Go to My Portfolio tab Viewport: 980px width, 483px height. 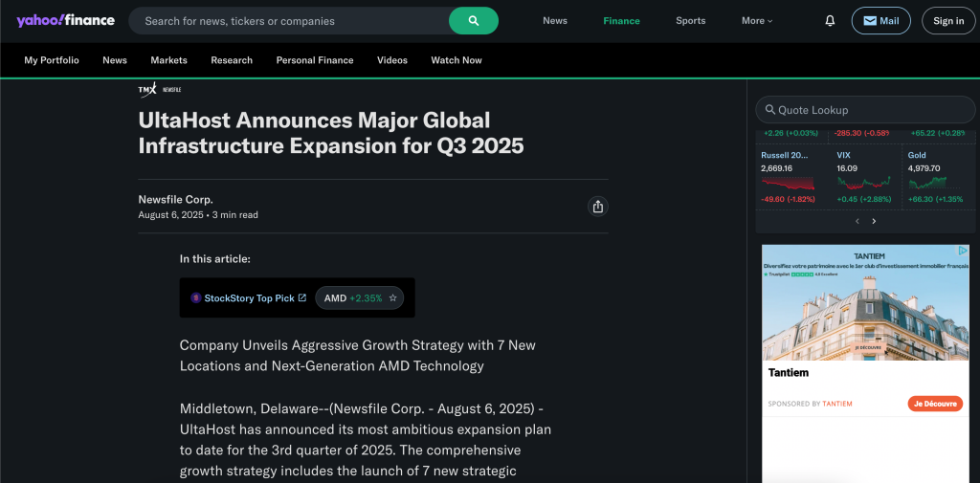pyautogui.click(x=52, y=60)
